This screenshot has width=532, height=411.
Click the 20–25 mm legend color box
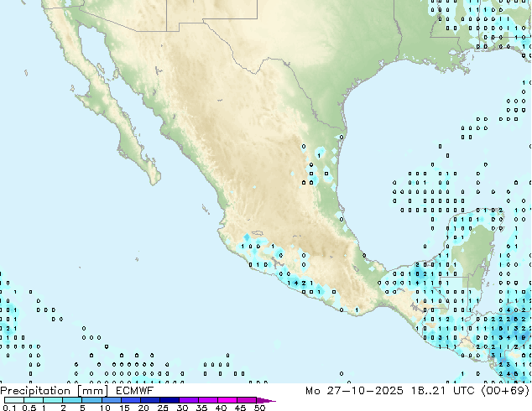[150, 400]
